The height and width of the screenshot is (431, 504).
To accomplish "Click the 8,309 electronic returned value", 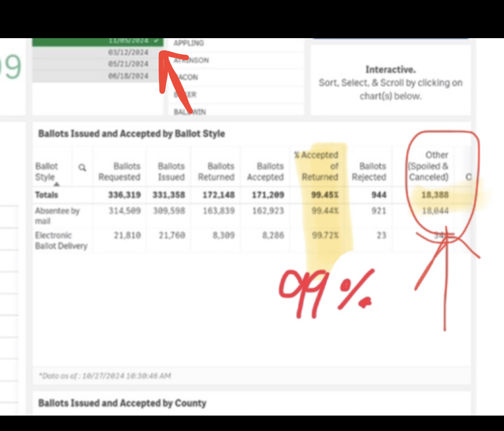I will [224, 235].
